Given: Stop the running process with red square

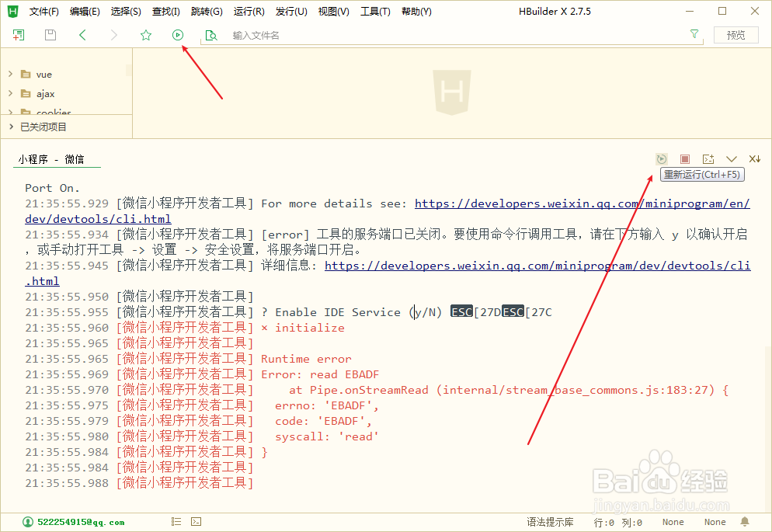Looking at the screenshot, I should pos(685,159).
